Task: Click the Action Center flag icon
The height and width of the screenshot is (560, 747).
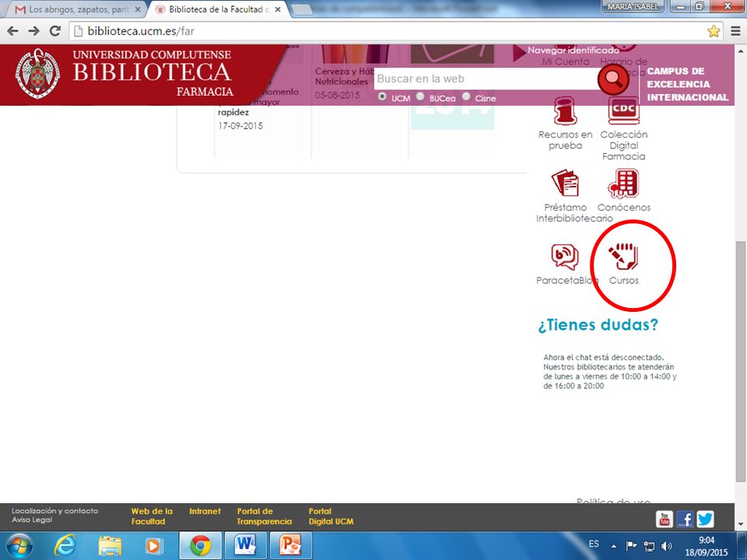Action: [631, 546]
